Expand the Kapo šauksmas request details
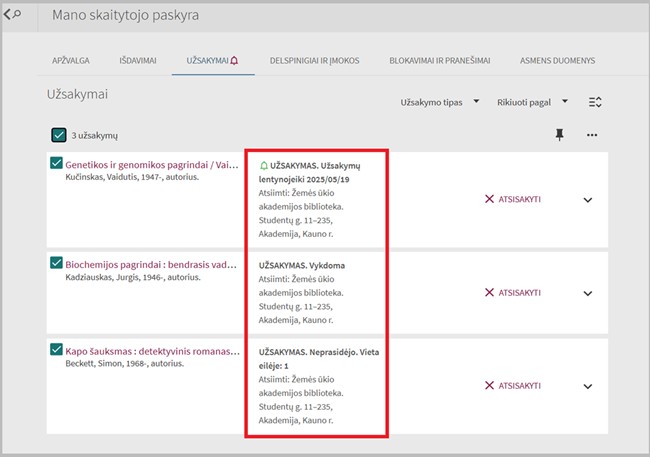 pyautogui.click(x=588, y=385)
